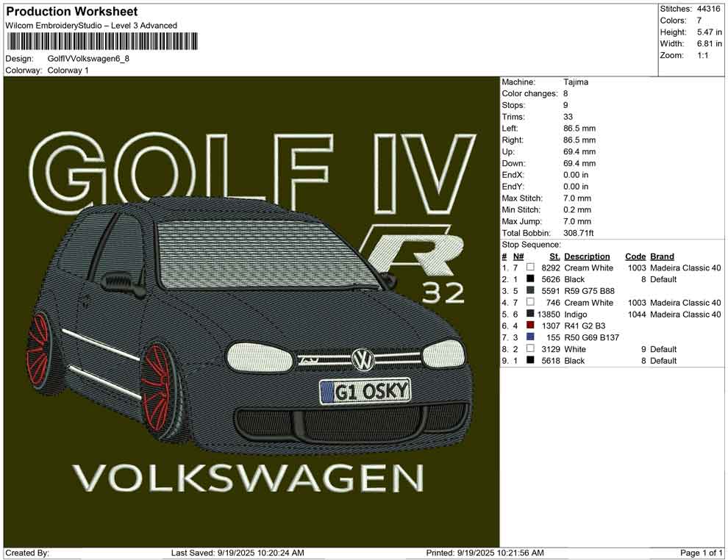
Task: Click the Page 1 of 1 footer text
Action: pyautogui.click(x=702, y=553)
